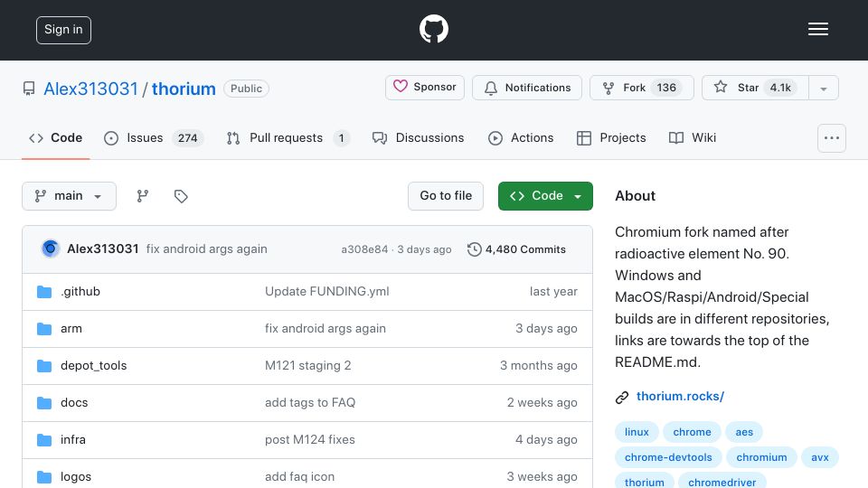Click the folder icon for arm
This screenshot has height=488, width=868.
(44, 329)
